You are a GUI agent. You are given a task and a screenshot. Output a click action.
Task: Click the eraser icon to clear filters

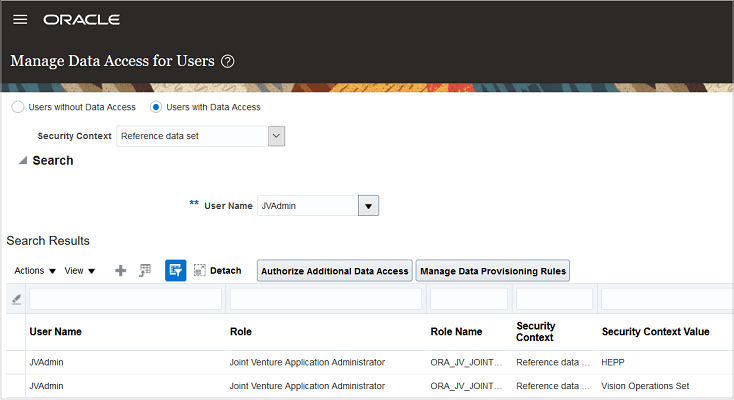click(16, 299)
